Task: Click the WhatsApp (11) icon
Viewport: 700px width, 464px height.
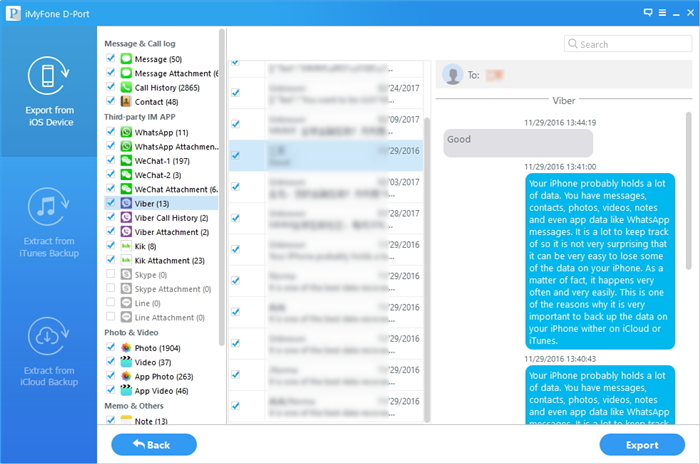Action: click(x=126, y=132)
